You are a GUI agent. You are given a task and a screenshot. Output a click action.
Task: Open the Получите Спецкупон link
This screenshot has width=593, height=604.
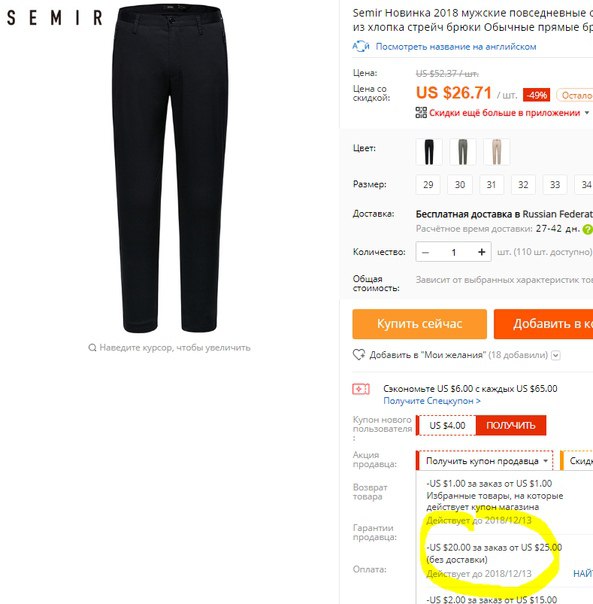(x=432, y=401)
